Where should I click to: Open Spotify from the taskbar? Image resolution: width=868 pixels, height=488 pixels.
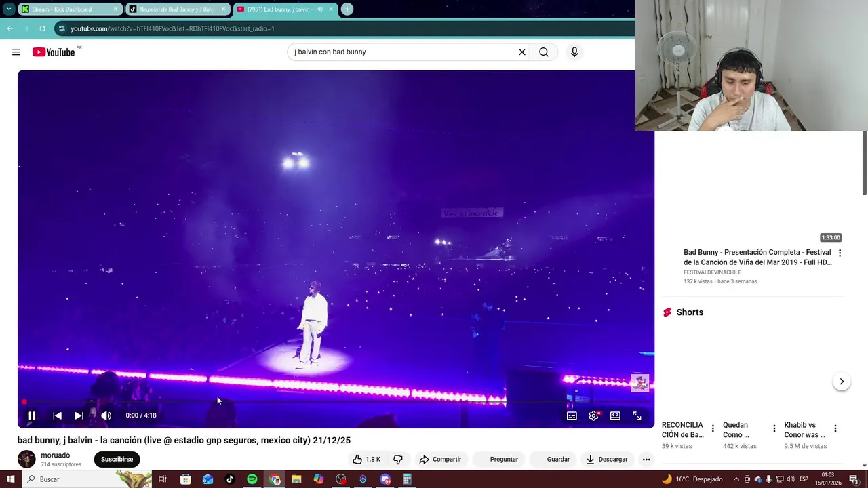[x=252, y=479]
